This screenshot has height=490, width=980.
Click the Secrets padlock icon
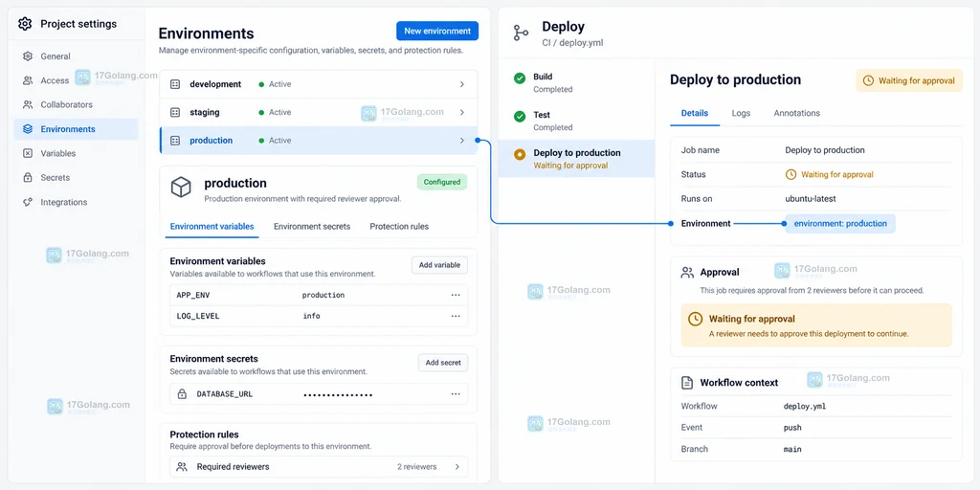pyautogui.click(x=28, y=177)
